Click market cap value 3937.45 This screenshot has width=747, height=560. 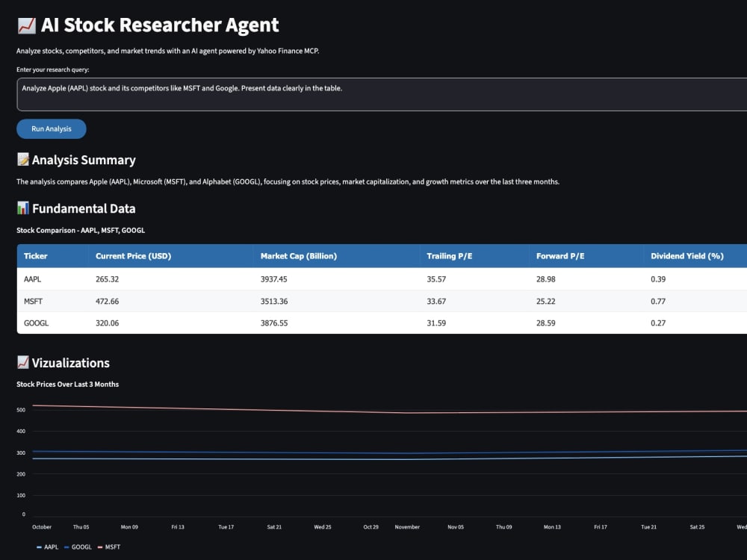click(x=274, y=279)
